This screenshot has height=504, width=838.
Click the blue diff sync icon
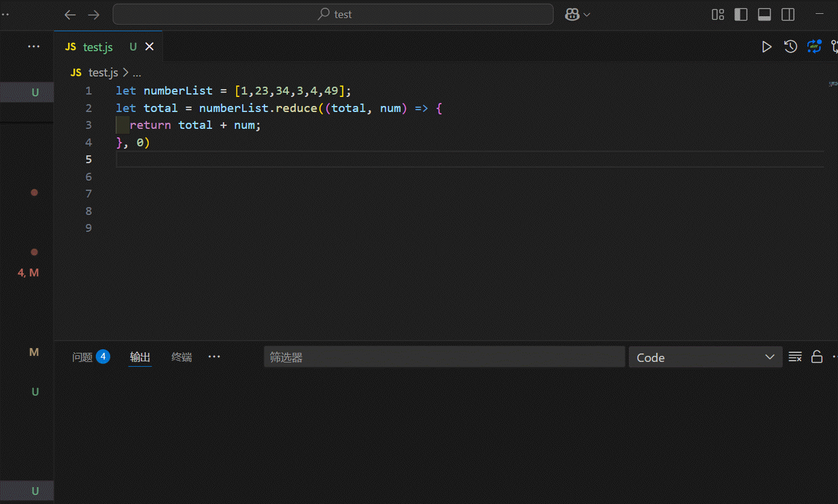pyautogui.click(x=815, y=46)
